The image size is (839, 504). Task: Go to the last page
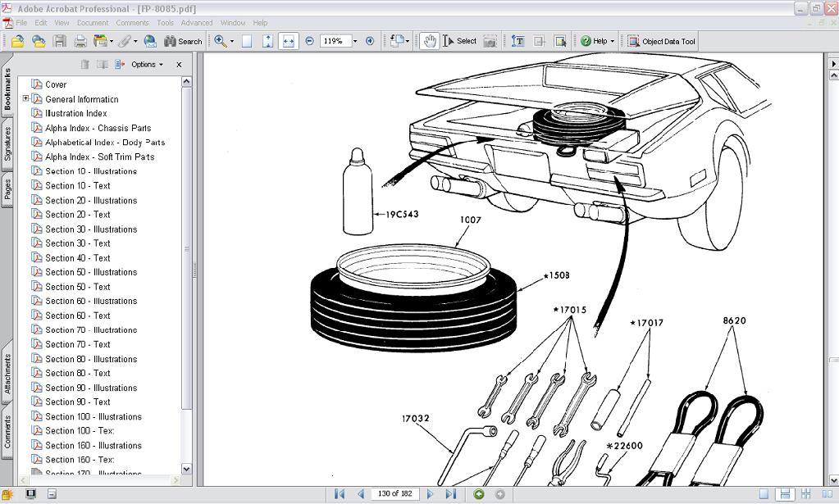pos(450,494)
